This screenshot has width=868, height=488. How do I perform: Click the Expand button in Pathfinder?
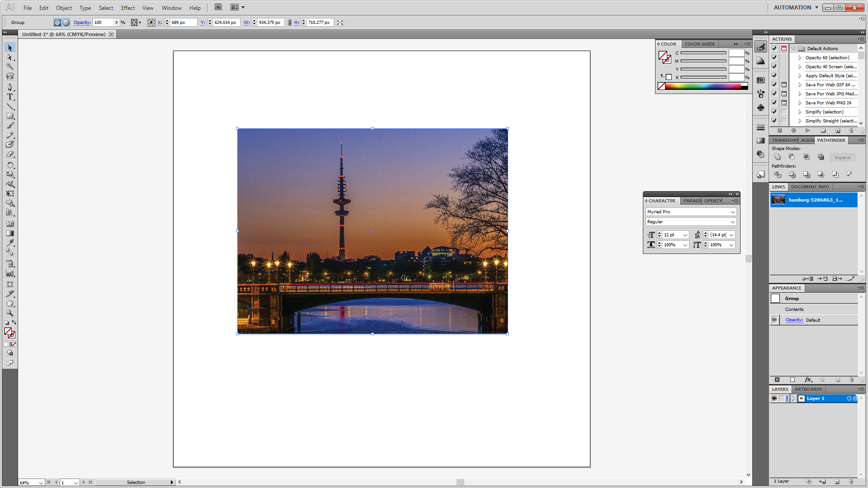(x=842, y=157)
